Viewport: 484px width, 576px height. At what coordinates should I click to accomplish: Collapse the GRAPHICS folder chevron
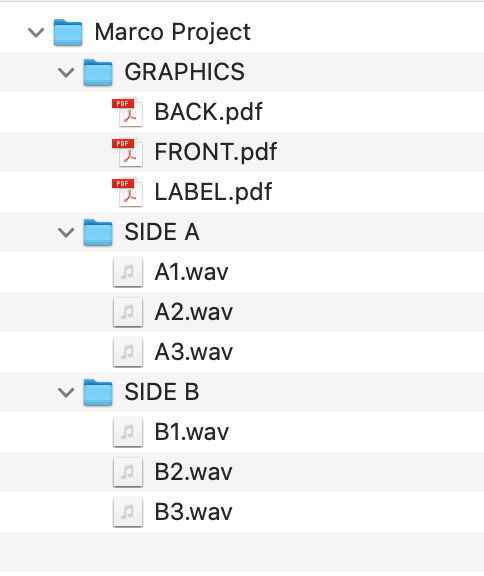point(66,72)
